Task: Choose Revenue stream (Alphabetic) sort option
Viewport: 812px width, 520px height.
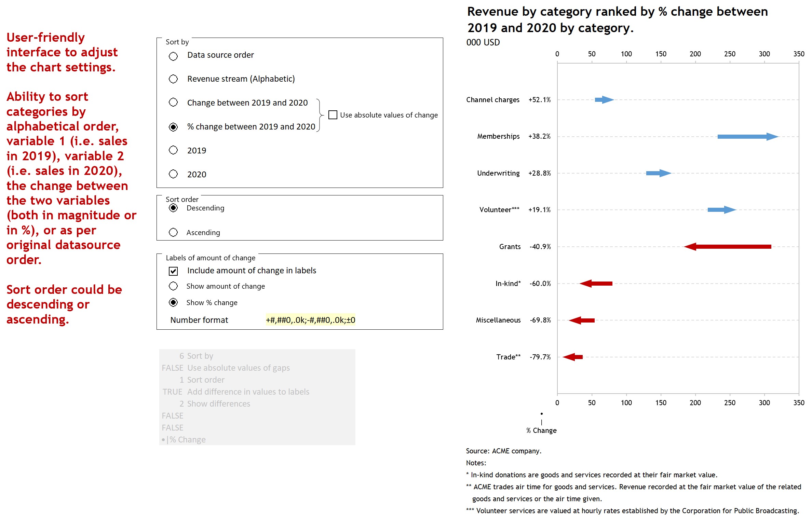Action: tap(173, 79)
